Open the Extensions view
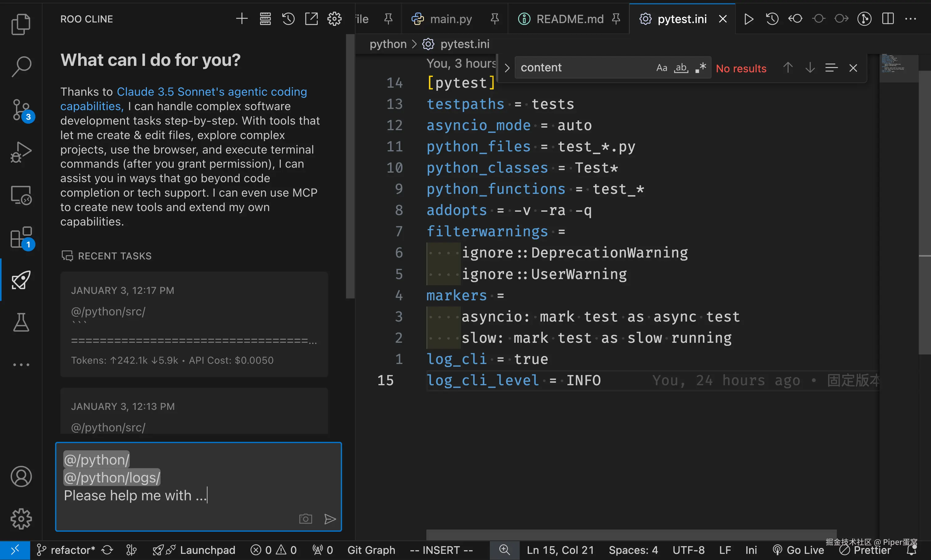This screenshot has width=931, height=560. pyautogui.click(x=21, y=237)
